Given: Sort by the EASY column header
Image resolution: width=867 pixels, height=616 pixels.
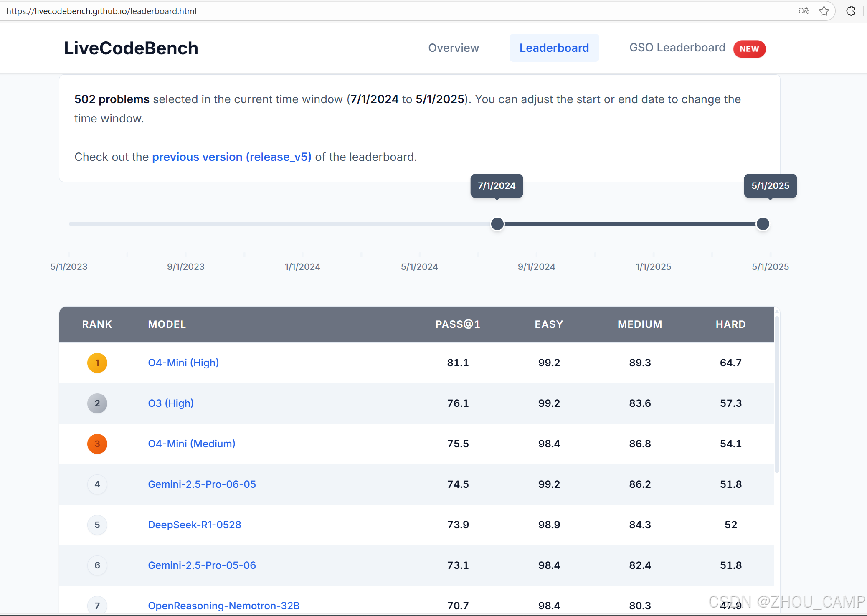Looking at the screenshot, I should click(549, 324).
